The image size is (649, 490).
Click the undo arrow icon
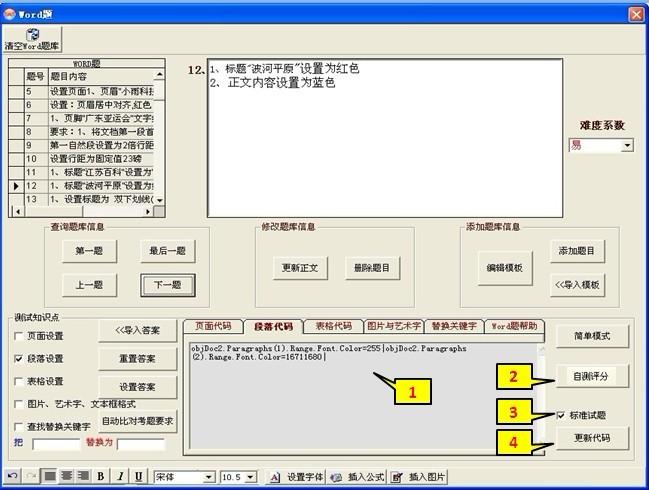[x=12, y=476]
